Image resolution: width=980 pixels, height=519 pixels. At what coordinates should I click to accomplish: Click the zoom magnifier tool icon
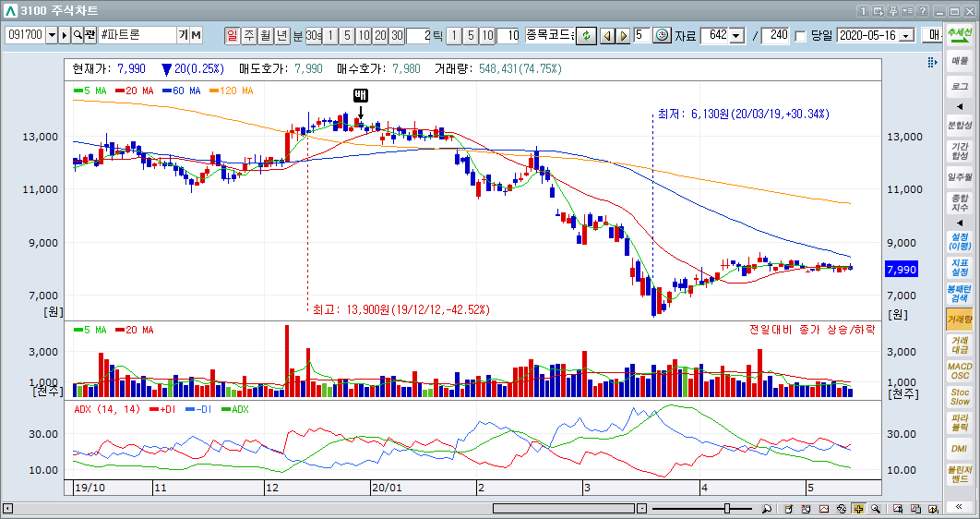(877, 509)
